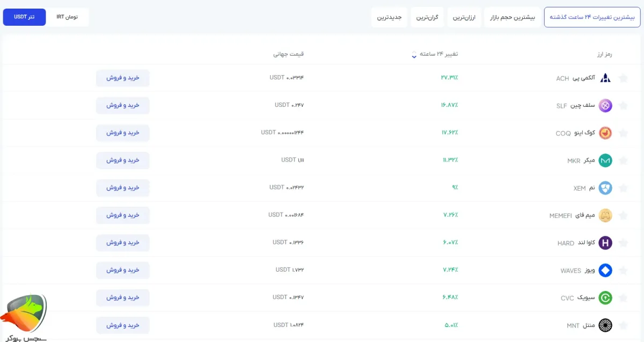Click the MEMEFI ticker text
644x342 pixels.
(x=562, y=216)
